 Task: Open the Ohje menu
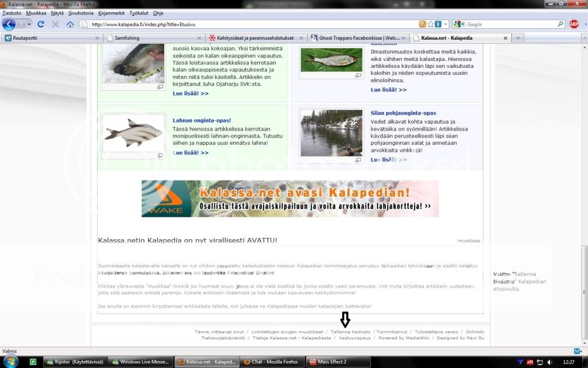[x=158, y=13]
